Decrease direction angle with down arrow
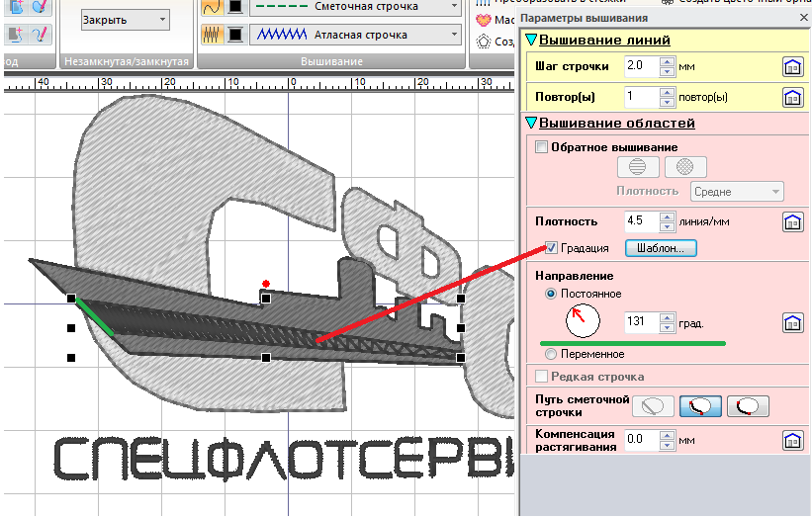 (667, 328)
